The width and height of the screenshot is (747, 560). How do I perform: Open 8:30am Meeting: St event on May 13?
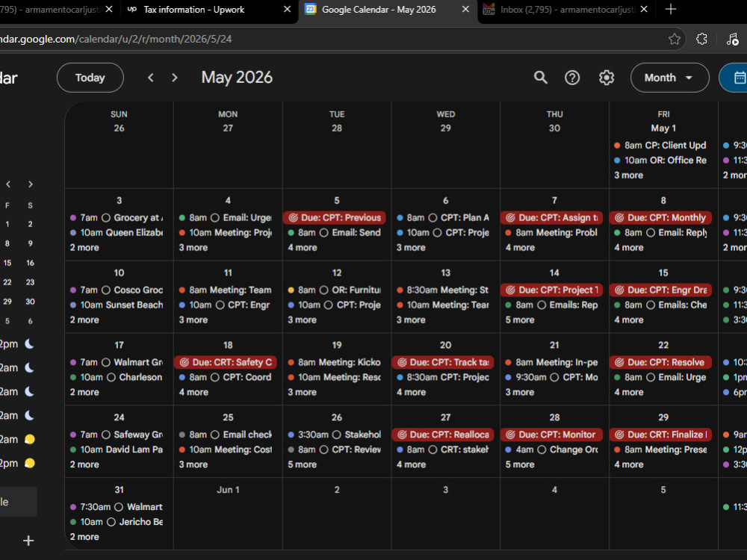[x=442, y=290]
